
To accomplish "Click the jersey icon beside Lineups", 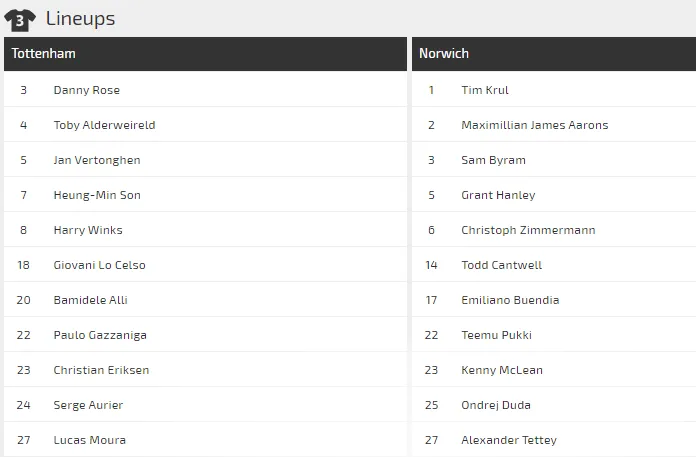I will click(20, 19).
